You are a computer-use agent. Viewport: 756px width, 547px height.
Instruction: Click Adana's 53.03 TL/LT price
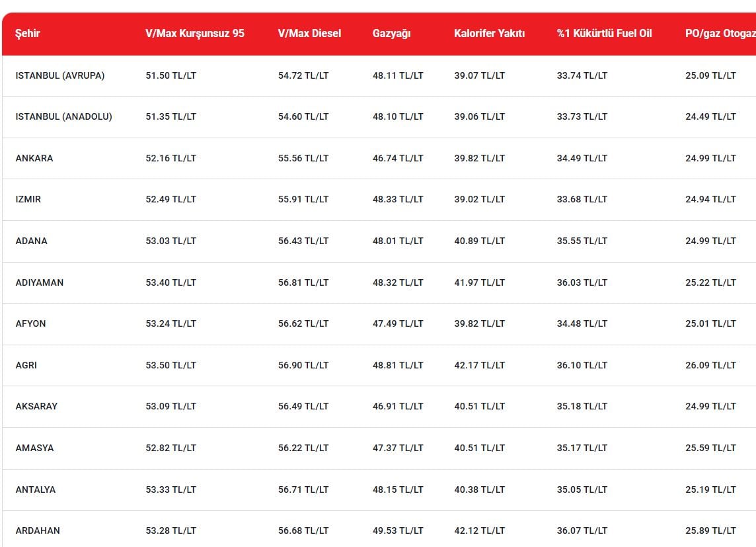point(170,241)
